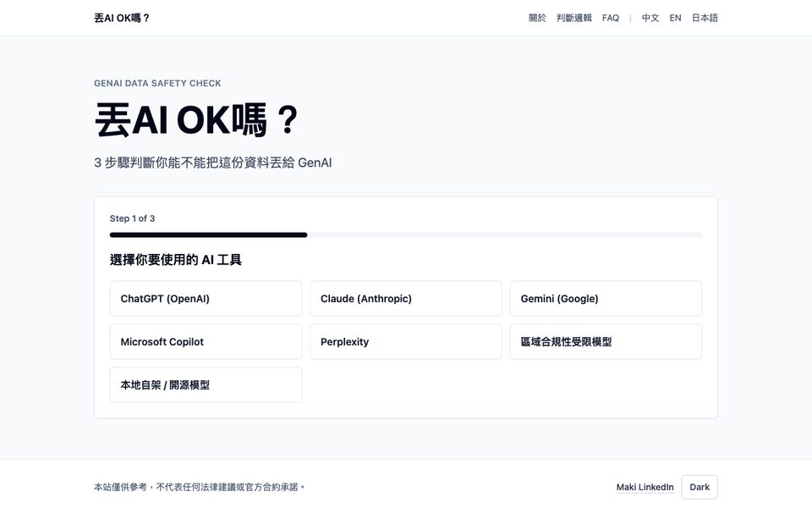812x508 pixels.
Task: Switch language to 中文
Action: 650,18
